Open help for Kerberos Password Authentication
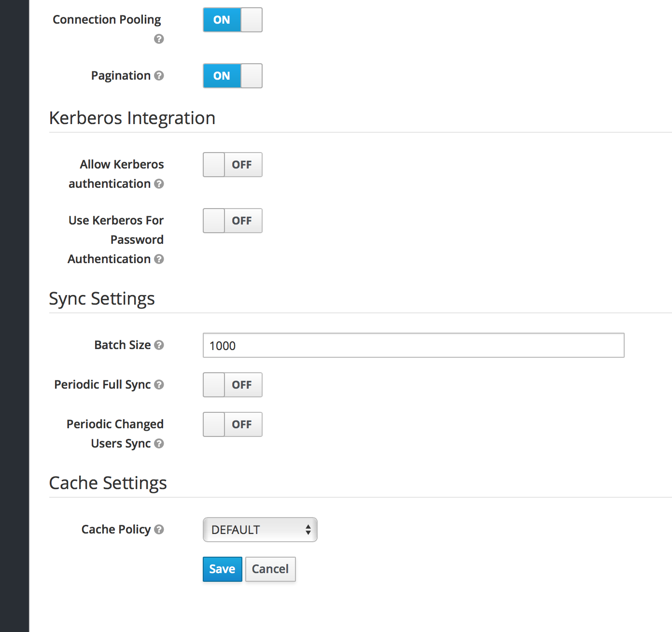 pyautogui.click(x=159, y=259)
